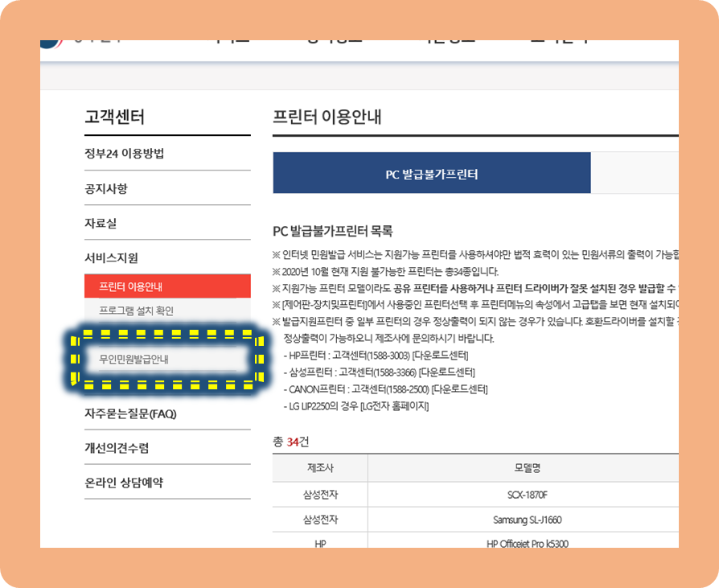Switch to the PC 발급불가프린터 tab
This screenshot has width=719, height=588.
432,173
